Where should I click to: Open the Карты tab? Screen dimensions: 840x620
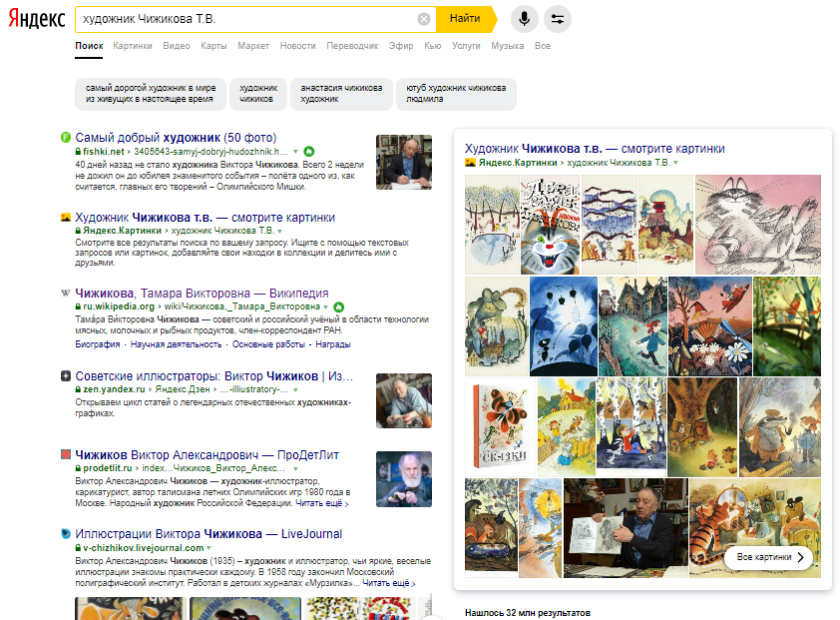213,46
